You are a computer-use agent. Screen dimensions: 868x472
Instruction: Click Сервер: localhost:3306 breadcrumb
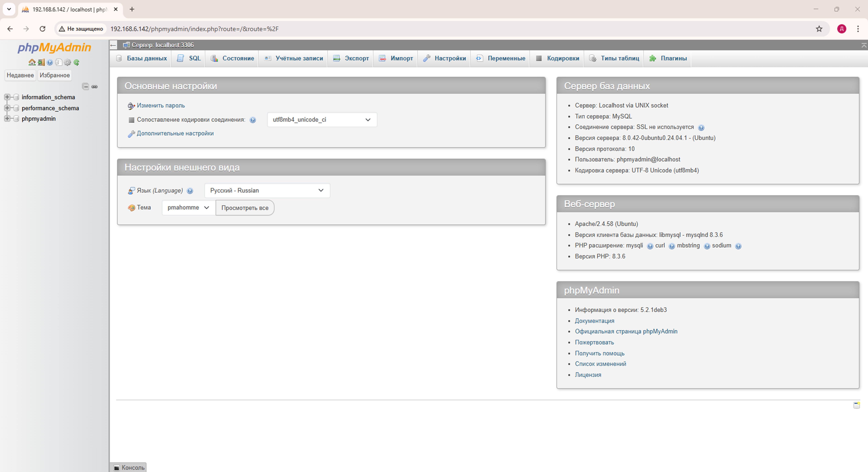click(162, 45)
